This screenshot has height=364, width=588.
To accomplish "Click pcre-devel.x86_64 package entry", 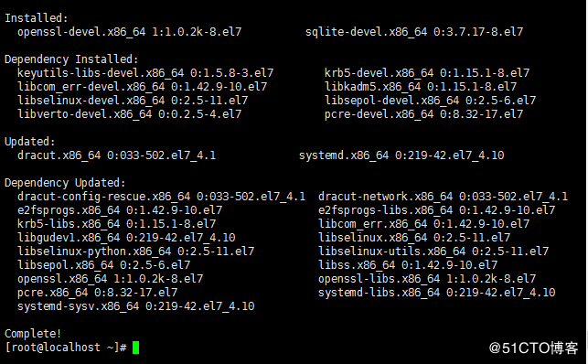I will pyautogui.click(x=423, y=114).
